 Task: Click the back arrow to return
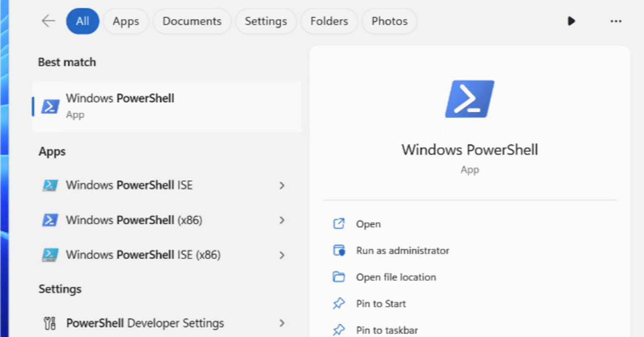point(48,21)
